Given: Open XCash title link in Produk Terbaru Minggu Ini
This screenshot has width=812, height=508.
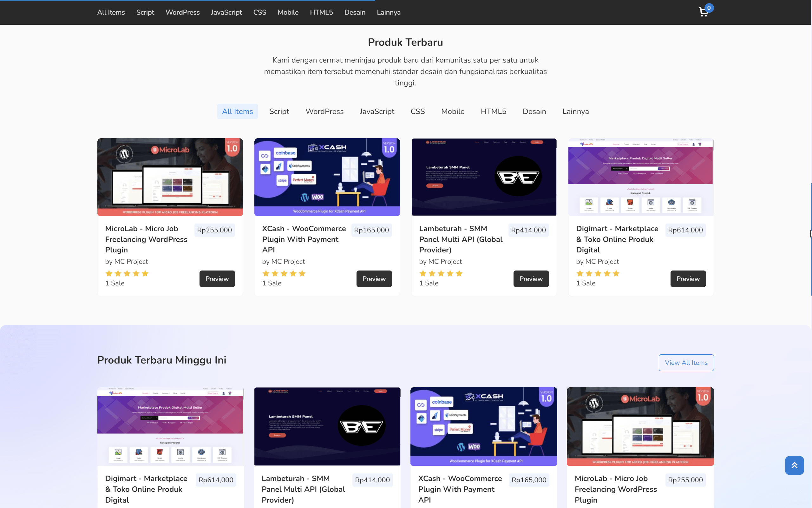Looking at the screenshot, I should point(460,489).
